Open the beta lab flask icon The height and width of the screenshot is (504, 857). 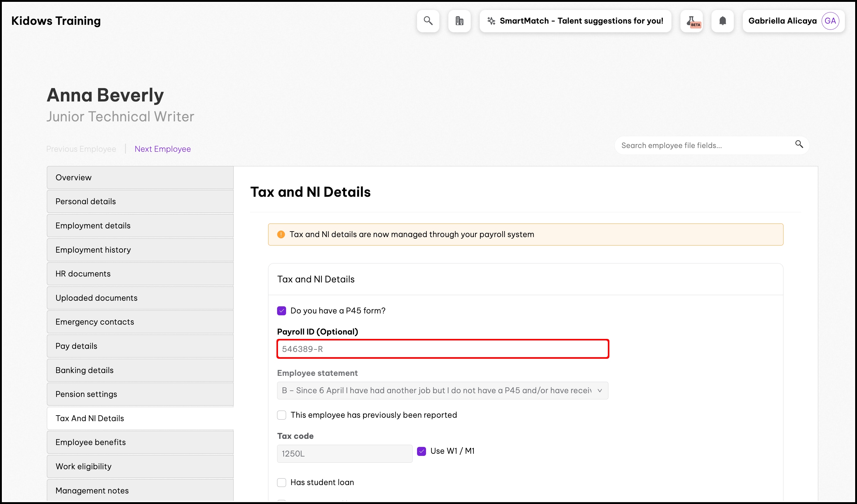click(691, 21)
